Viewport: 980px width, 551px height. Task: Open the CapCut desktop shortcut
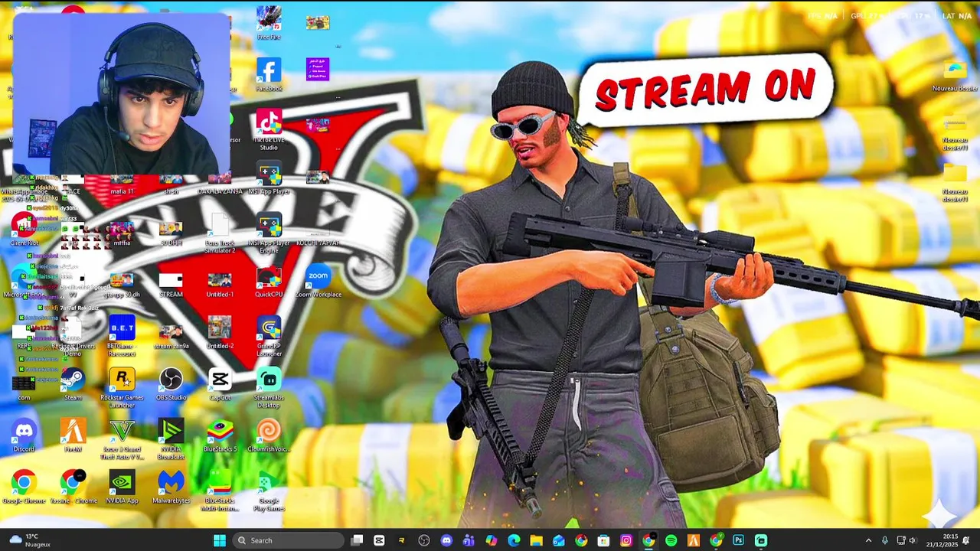220,384
